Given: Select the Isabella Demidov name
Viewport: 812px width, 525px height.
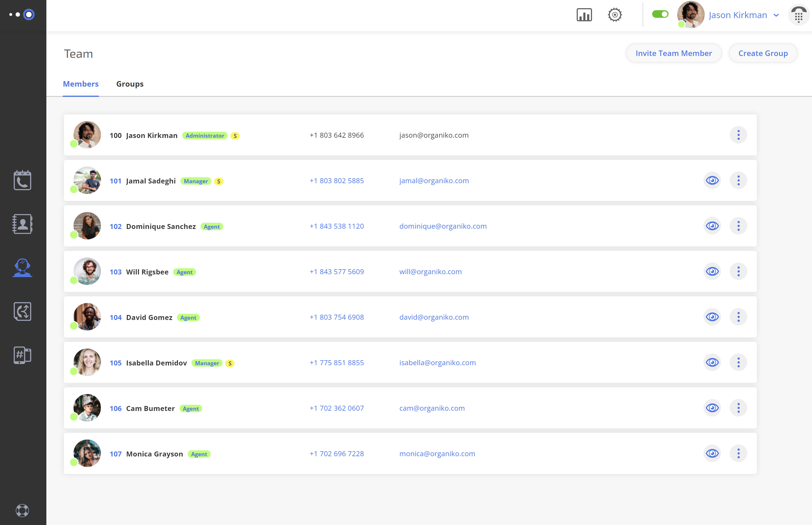Looking at the screenshot, I should click(x=156, y=363).
